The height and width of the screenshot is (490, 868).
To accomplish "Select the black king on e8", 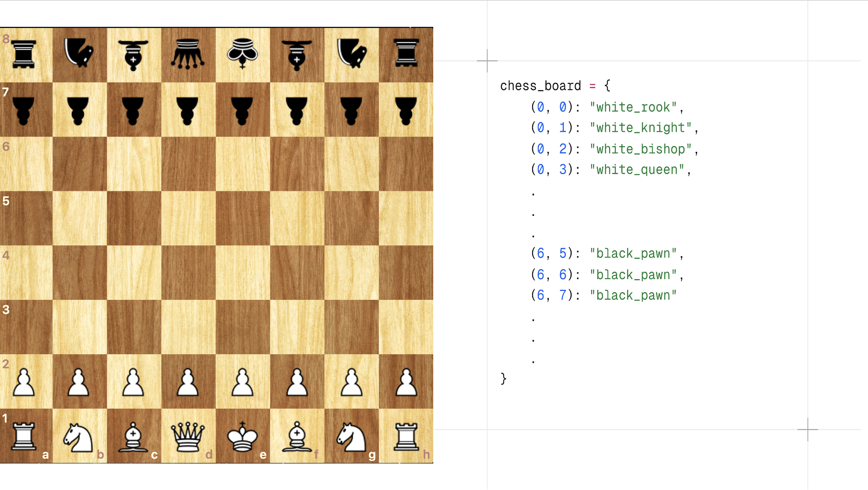I will [x=242, y=54].
